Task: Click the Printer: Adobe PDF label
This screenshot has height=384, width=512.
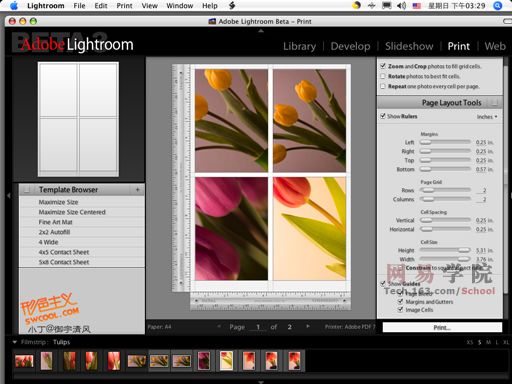Action: point(350,327)
